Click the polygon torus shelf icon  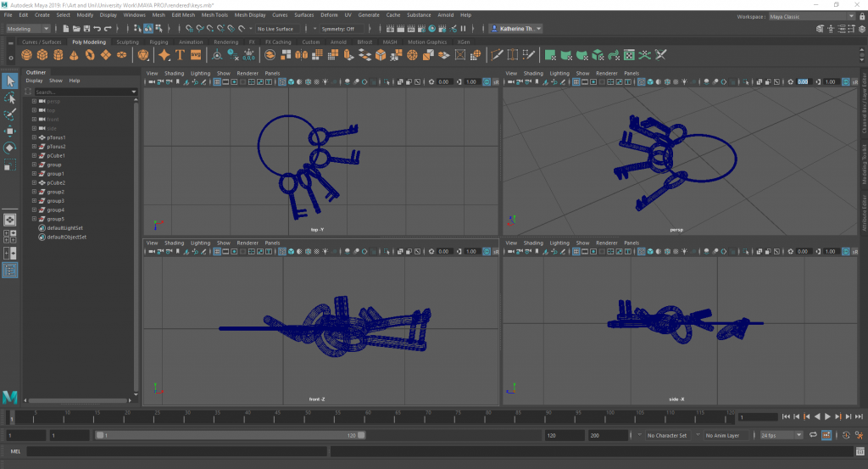point(90,55)
